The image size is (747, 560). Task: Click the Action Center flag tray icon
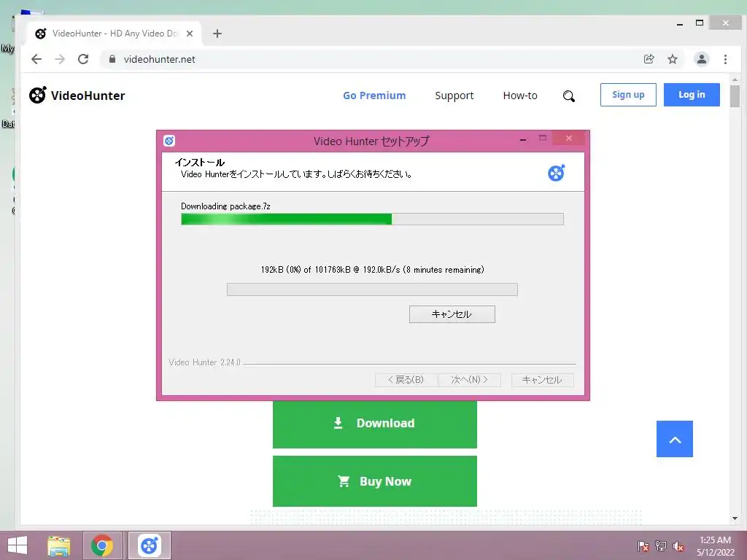coord(643,546)
